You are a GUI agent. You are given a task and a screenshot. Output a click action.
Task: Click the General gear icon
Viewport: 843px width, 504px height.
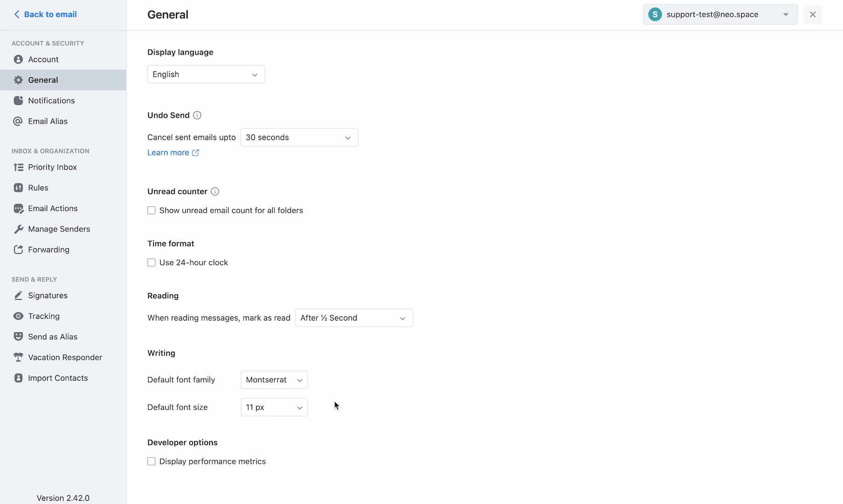click(18, 80)
